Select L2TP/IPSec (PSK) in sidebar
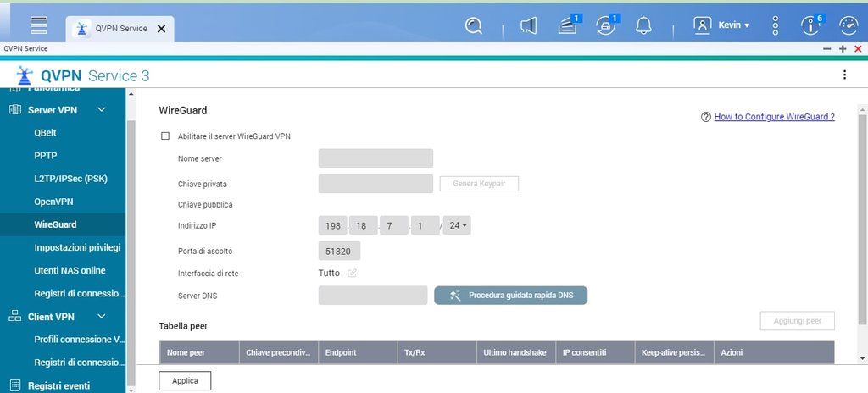This screenshot has height=393, width=868. coord(71,179)
